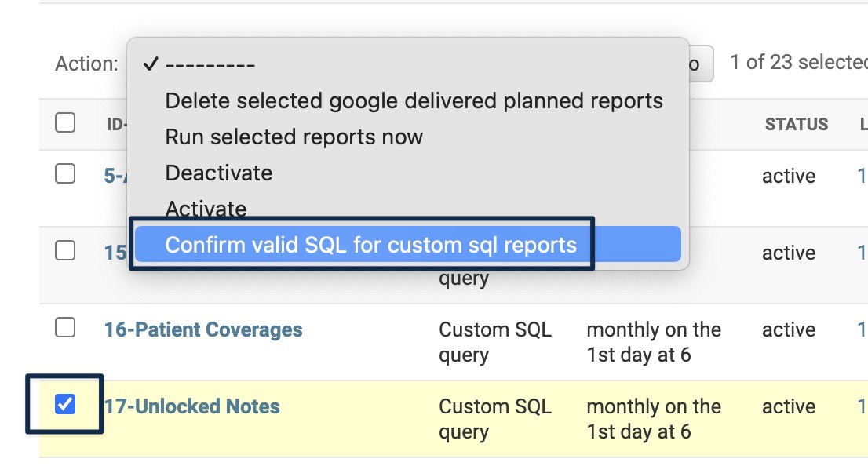Image resolution: width=868 pixels, height=466 pixels.
Task: Choose Delete selected google delivered planned reports
Action: point(414,100)
